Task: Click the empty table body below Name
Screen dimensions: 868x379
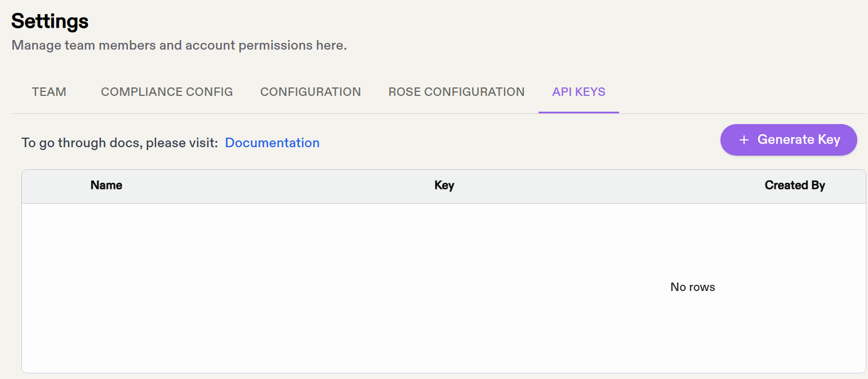Action: (107, 282)
